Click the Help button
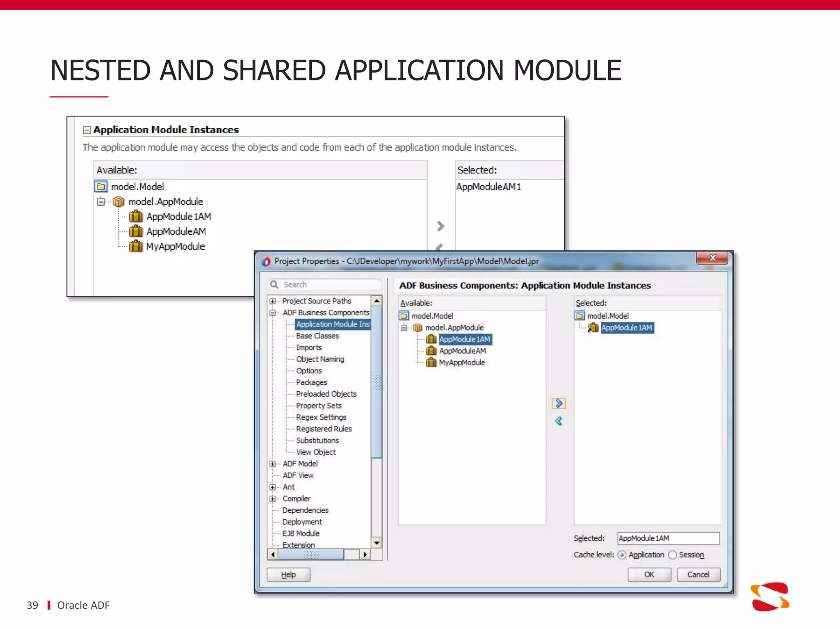 pyautogui.click(x=288, y=575)
